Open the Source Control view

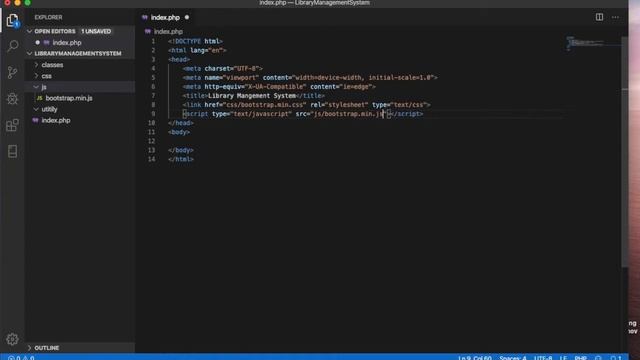[x=12, y=72]
